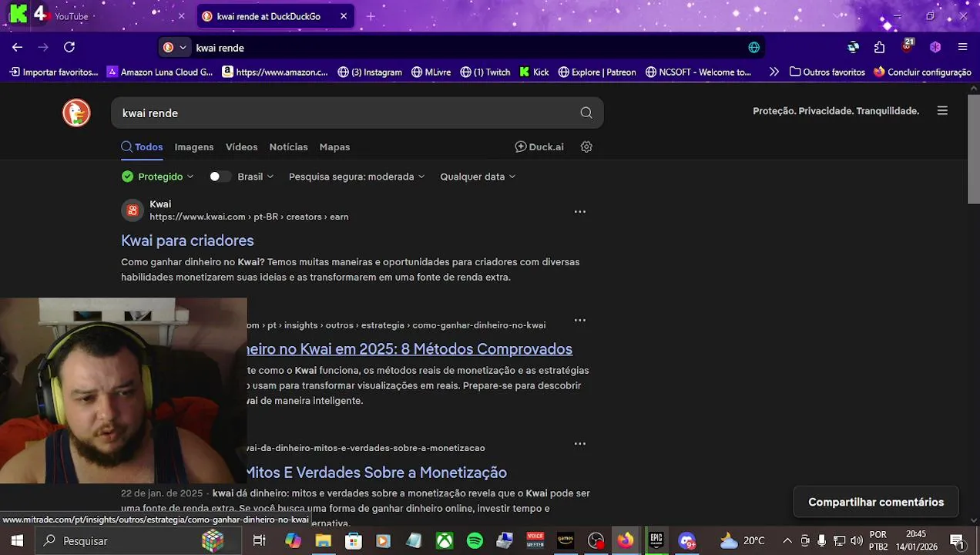Close the kwai rende DuckDuckGo tab
Viewport: 980px width, 555px height.
(x=344, y=16)
